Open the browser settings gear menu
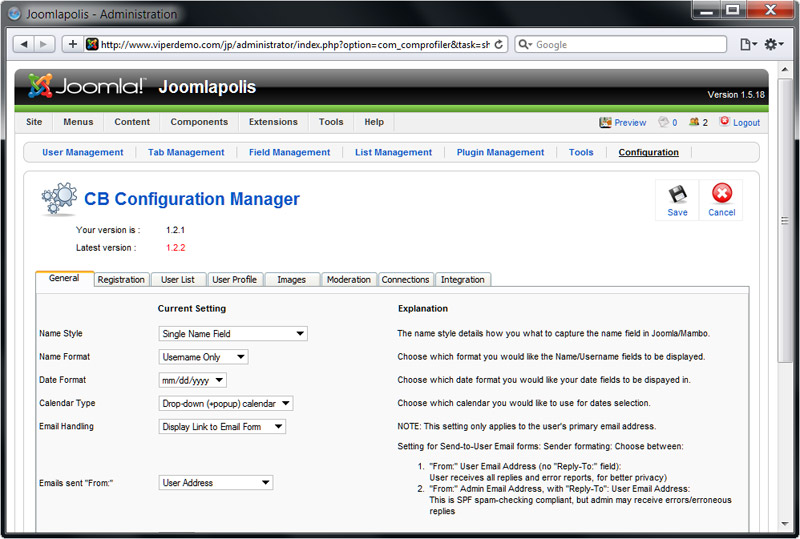Screen dimensions: 800x539 pos(773,44)
